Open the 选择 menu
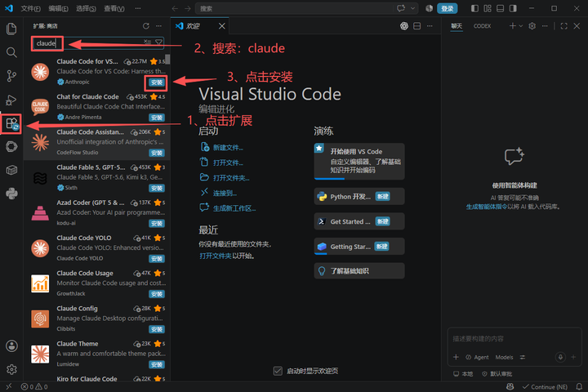This screenshot has height=392, width=588. [86, 8]
